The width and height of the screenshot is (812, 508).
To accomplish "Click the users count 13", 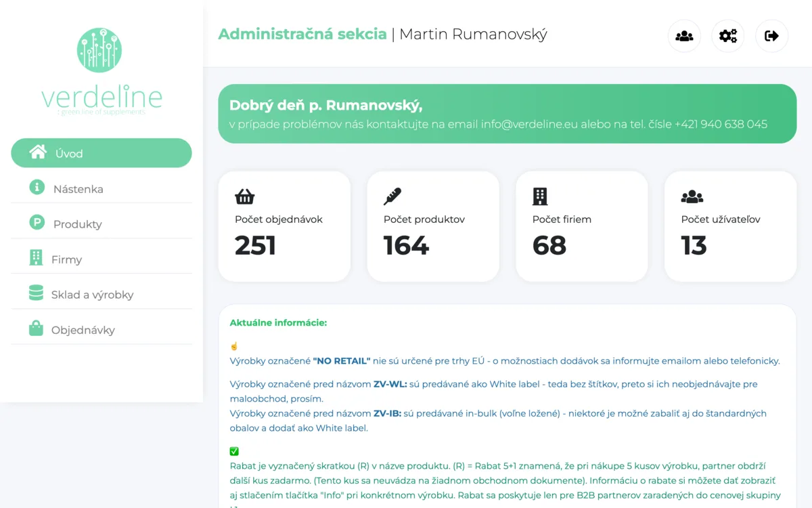I will 694,245.
